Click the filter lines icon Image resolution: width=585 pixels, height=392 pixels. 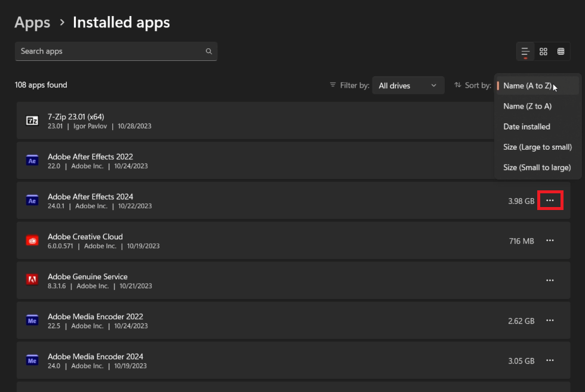click(333, 85)
